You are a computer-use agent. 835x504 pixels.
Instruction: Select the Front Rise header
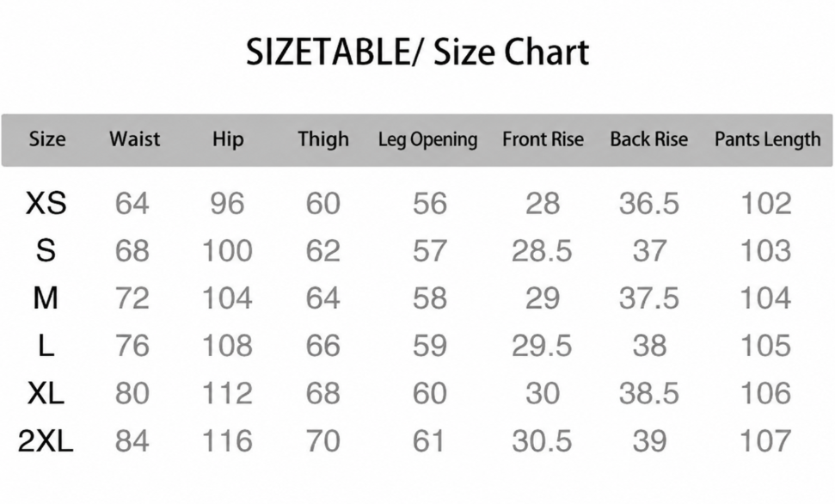[543, 139]
